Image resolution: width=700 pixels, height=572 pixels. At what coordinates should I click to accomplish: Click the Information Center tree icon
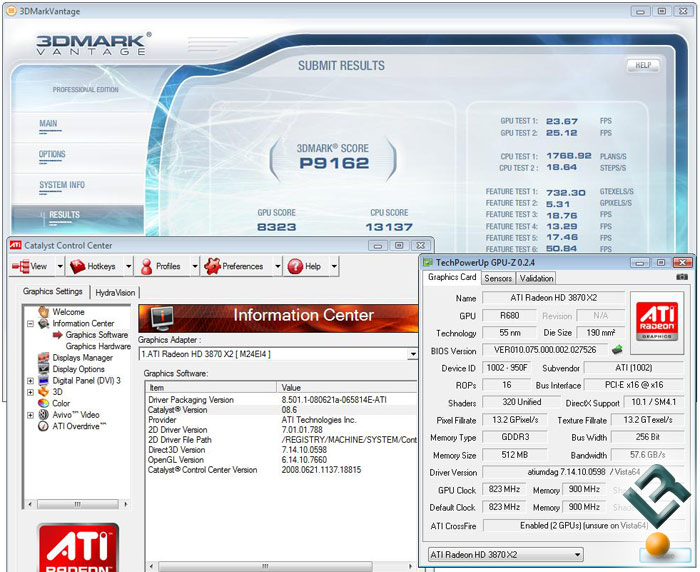click(x=43, y=323)
